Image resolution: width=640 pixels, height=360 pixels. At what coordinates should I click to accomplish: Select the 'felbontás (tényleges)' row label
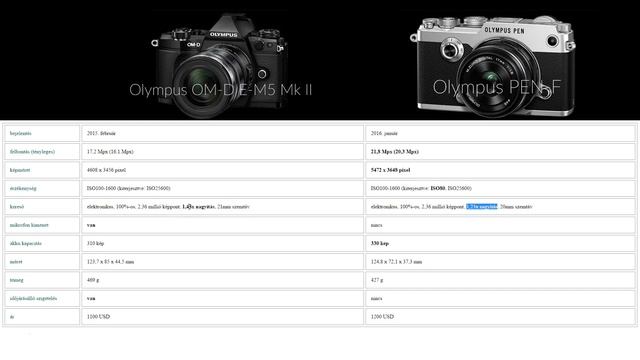tap(32, 152)
